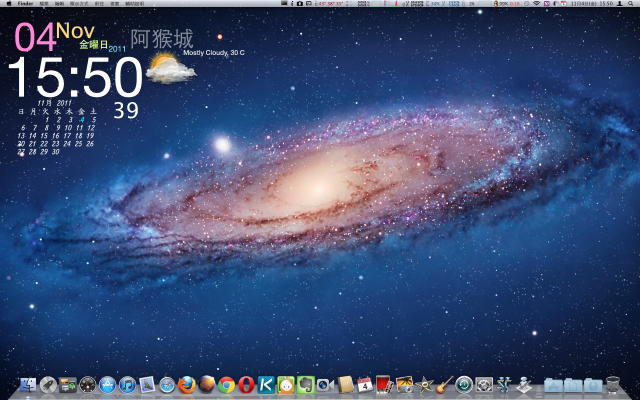Launch Google Chrome from the Dock
Image resolution: width=640 pixels, height=400 pixels.
click(x=227, y=385)
